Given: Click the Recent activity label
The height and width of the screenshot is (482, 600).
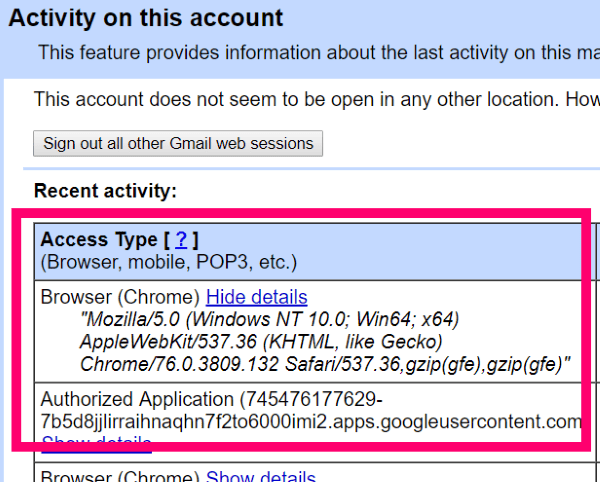Looking at the screenshot, I should pyautogui.click(x=105, y=191).
